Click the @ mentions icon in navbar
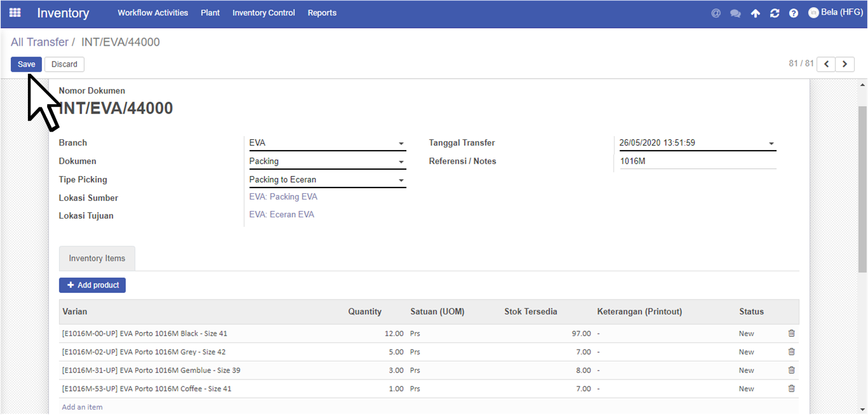Image resolution: width=868 pixels, height=415 pixels. 716,13
